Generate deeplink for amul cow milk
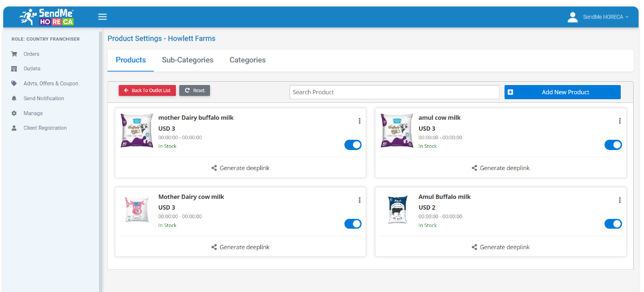The width and height of the screenshot is (644, 292). (x=501, y=168)
